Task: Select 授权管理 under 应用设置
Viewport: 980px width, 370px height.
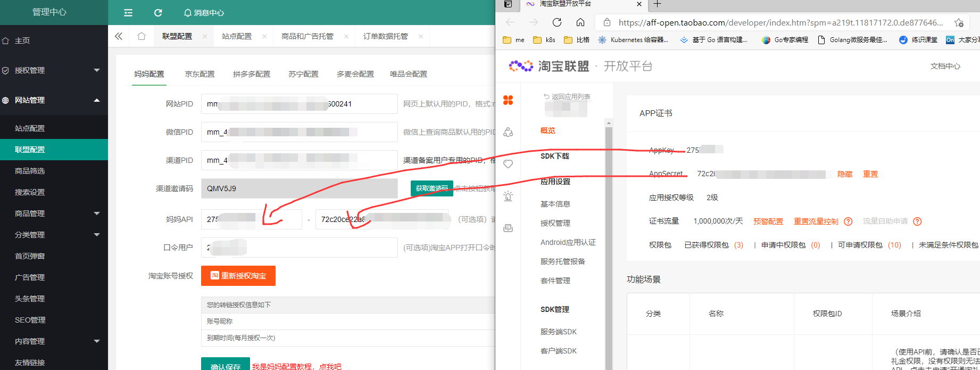Action: [555, 223]
